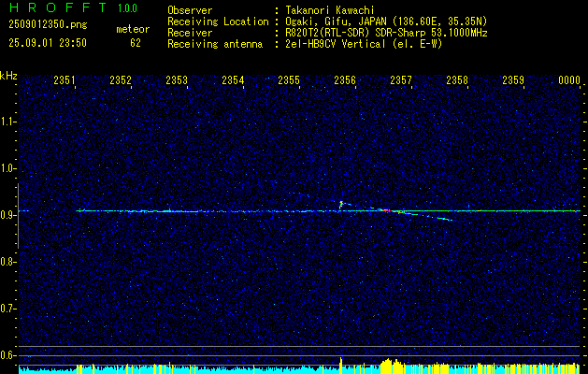Click the 1.0 kHz axis label
Image resolution: width=588 pixels, height=374 pixels.
pos(7,168)
